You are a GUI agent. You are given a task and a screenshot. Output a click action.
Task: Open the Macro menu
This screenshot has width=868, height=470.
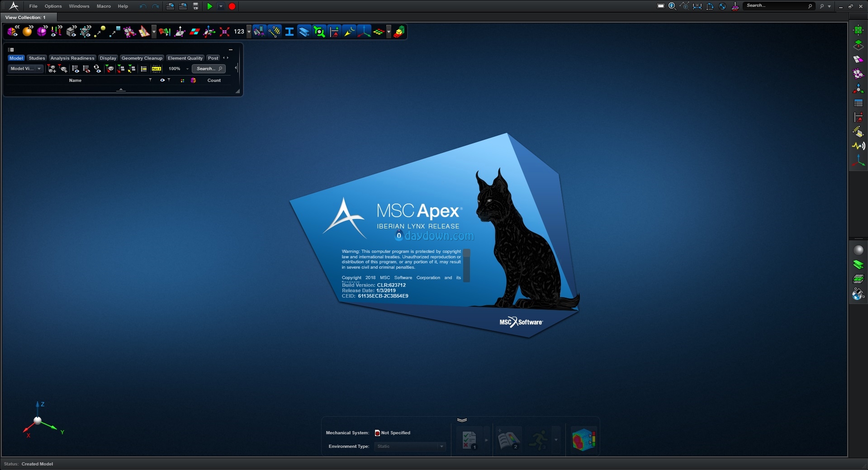(x=104, y=6)
